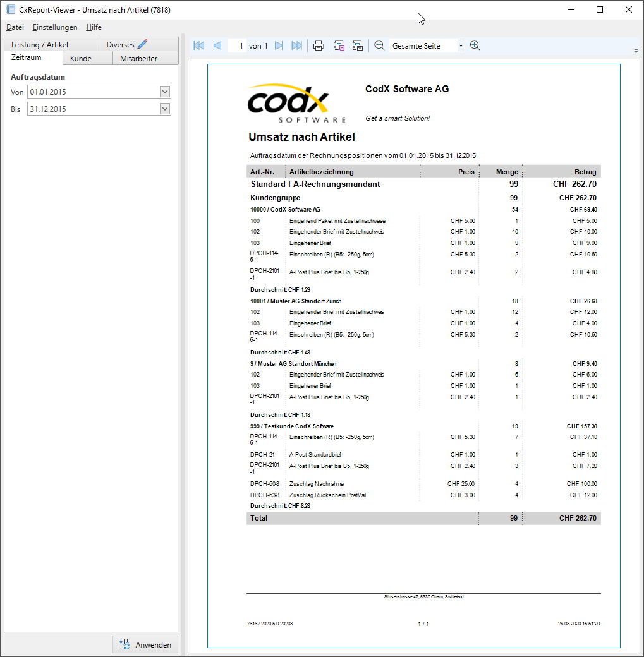Viewport: 644px width, 657px height.
Task: Open toolbar overflow arrow at right edge
Action: coord(636,51)
